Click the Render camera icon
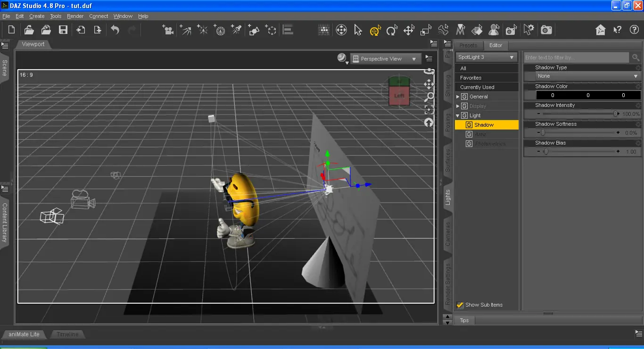 (x=546, y=30)
